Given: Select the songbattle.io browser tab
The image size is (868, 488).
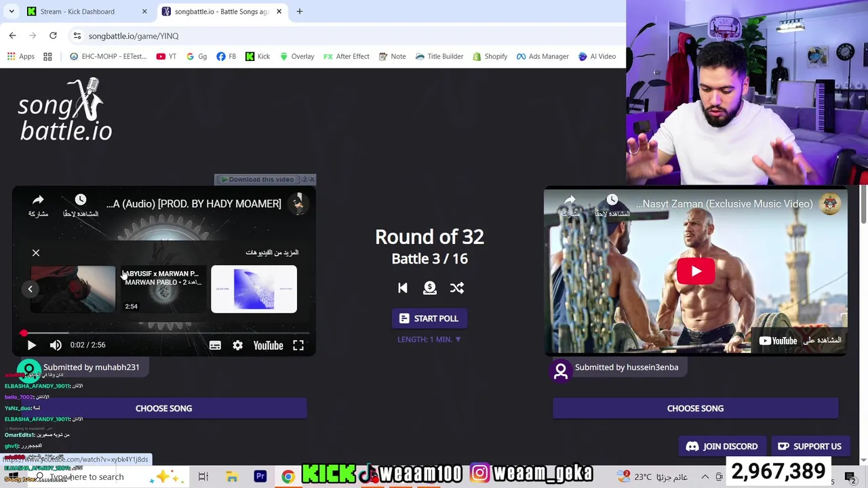Looking at the screenshot, I should [x=221, y=12].
